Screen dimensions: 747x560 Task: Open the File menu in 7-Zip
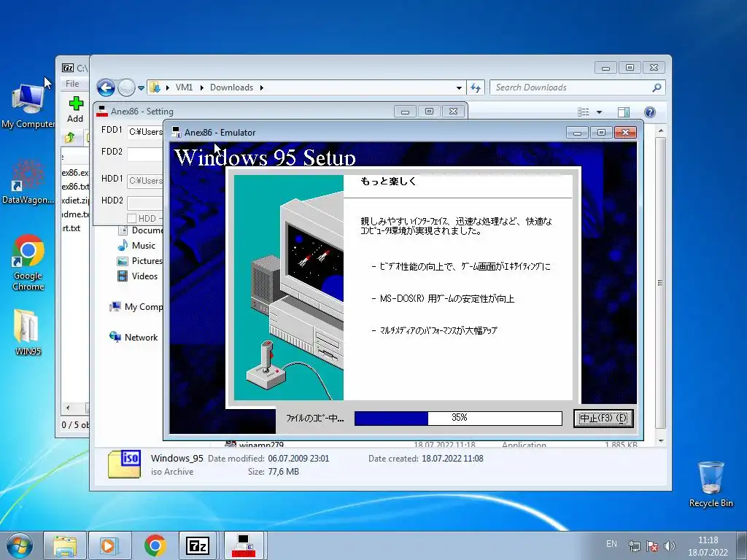coord(72,84)
